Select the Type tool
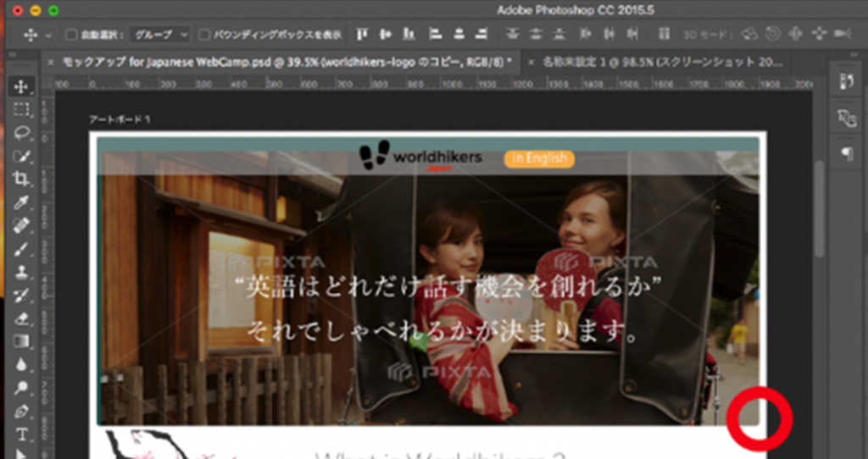 [21, 434]
